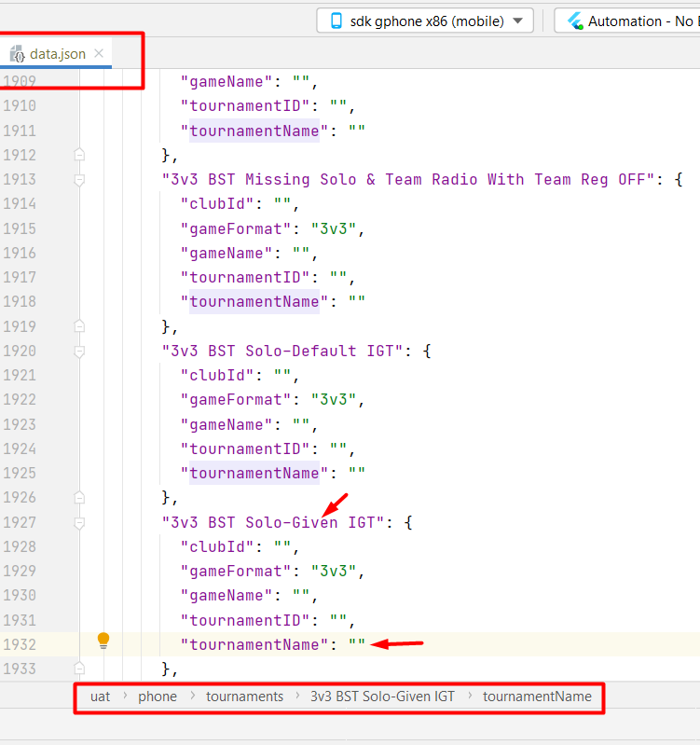Click "gameName" key on line 1909

tap(226, 82)
